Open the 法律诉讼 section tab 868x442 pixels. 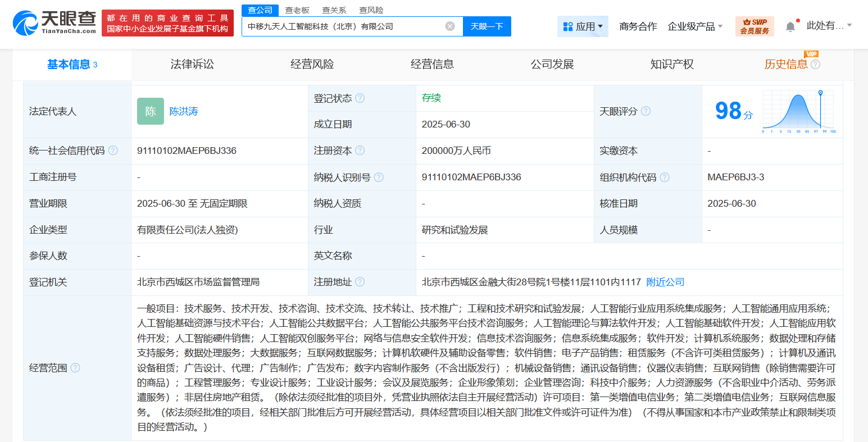[193, 64]
